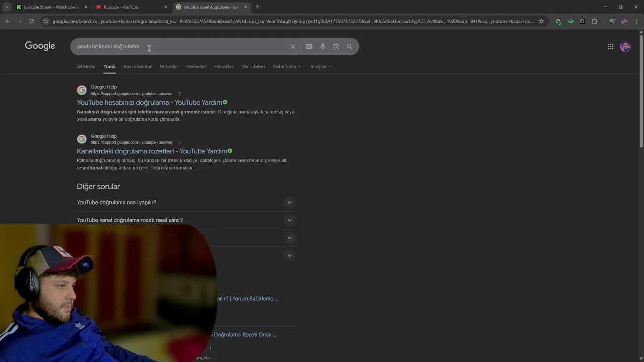Expand the third Diğer sorular question chevron
Viewport: 644px width, 362px height.
[289, 238]
